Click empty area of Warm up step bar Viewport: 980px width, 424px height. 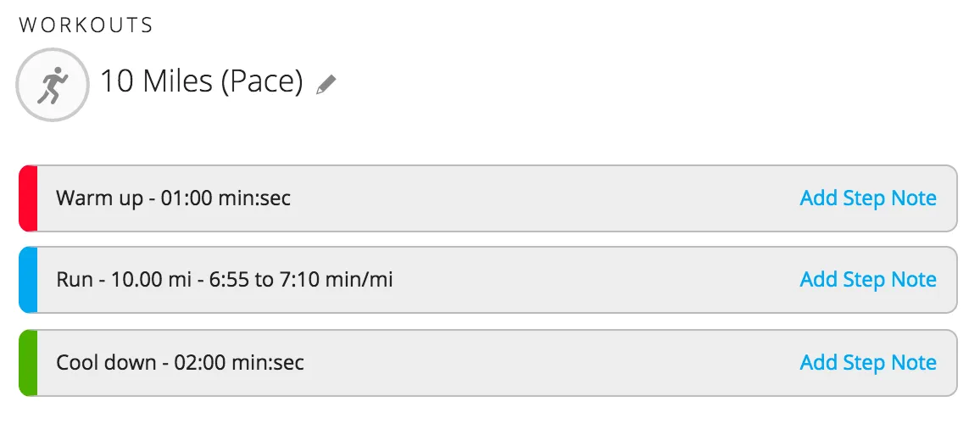click(543, 198)
